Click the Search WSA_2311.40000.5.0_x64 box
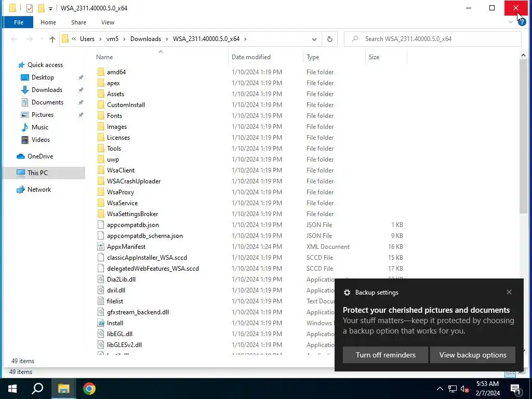 click(433, 39)
